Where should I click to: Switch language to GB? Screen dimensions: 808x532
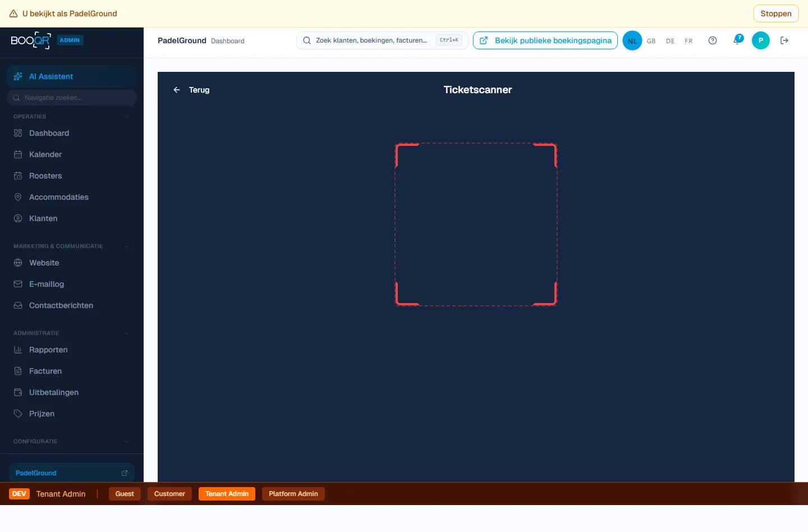(x=651, y=41)
